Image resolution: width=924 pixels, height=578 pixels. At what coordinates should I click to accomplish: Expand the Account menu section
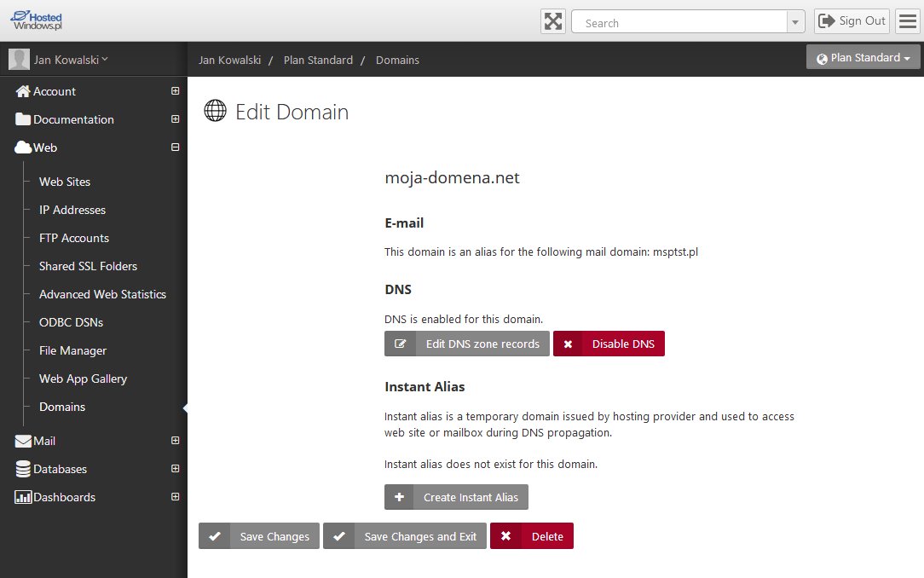click(x=175, y=90)
